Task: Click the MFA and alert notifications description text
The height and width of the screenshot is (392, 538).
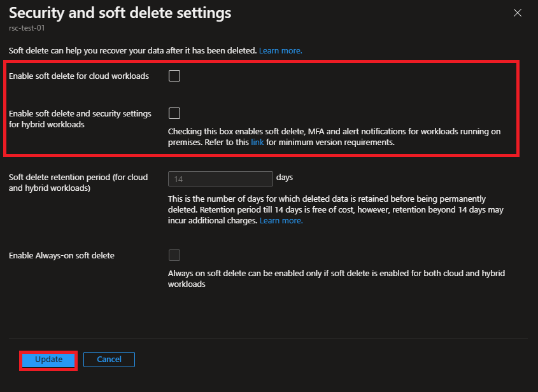Action: click(x=334, y=137)
